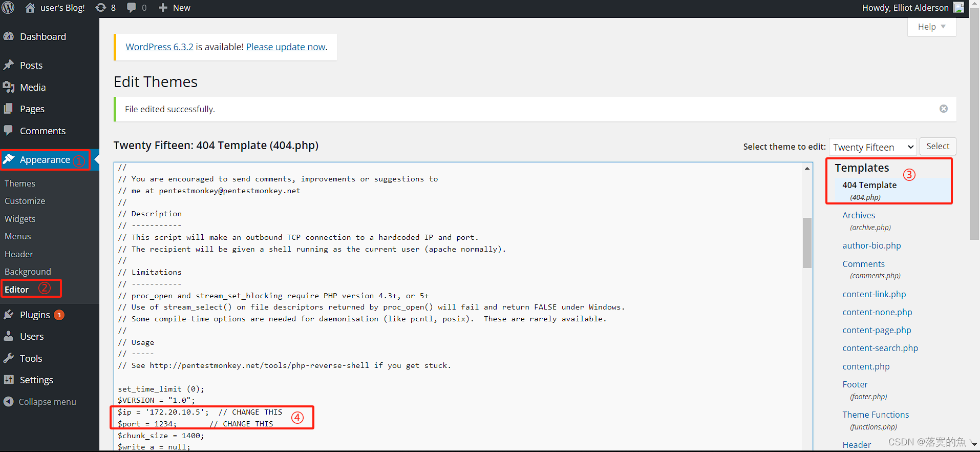Click Howdy, Elliot Alderson account text

point(905,8)
